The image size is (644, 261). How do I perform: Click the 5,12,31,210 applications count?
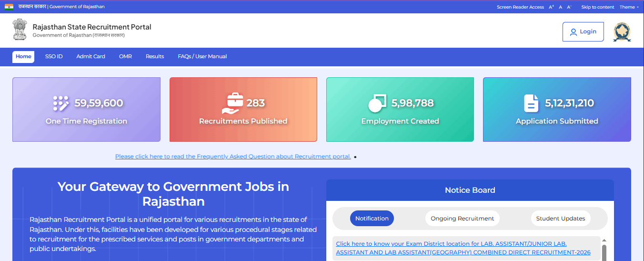click(x=569, y=103)
